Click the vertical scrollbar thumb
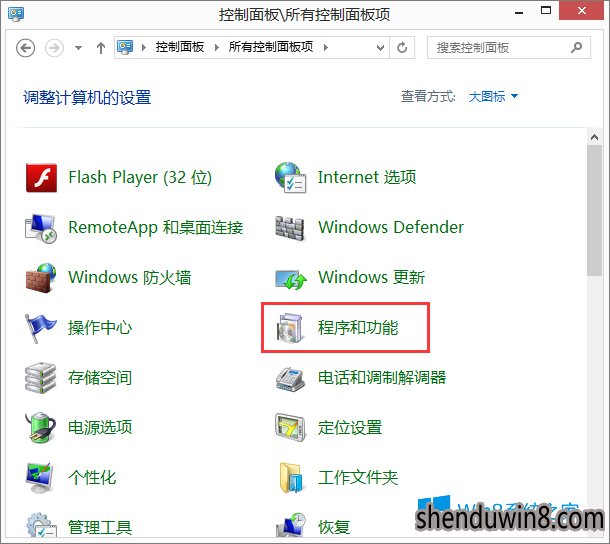Viewport: 610px width, 544px height. 594,211
